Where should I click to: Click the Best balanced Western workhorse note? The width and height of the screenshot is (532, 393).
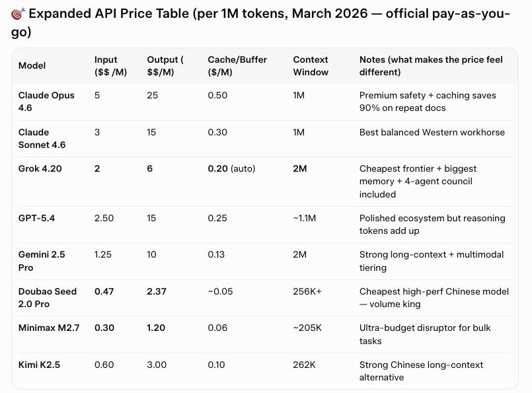pos(432,133)
